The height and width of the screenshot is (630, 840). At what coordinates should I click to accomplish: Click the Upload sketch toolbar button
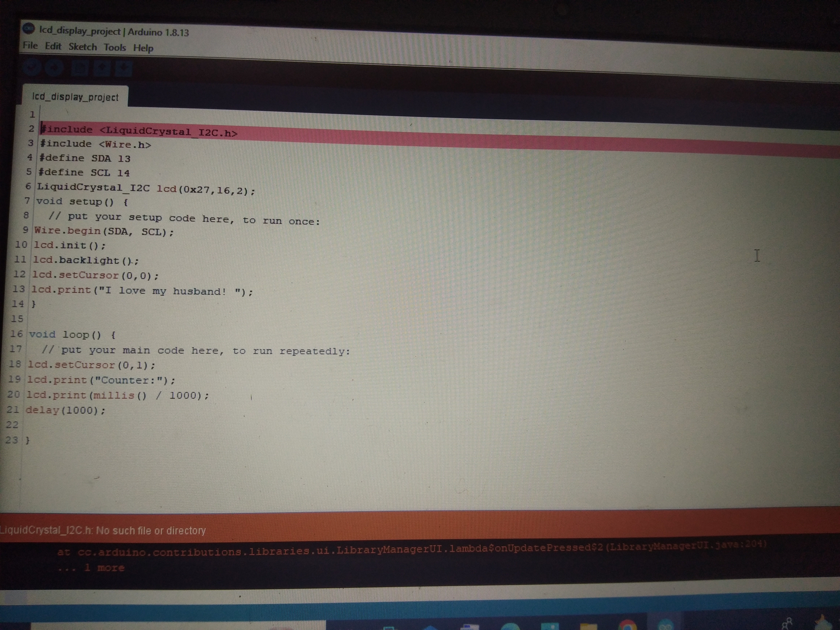pyautogui.click(x=55, y=68)
